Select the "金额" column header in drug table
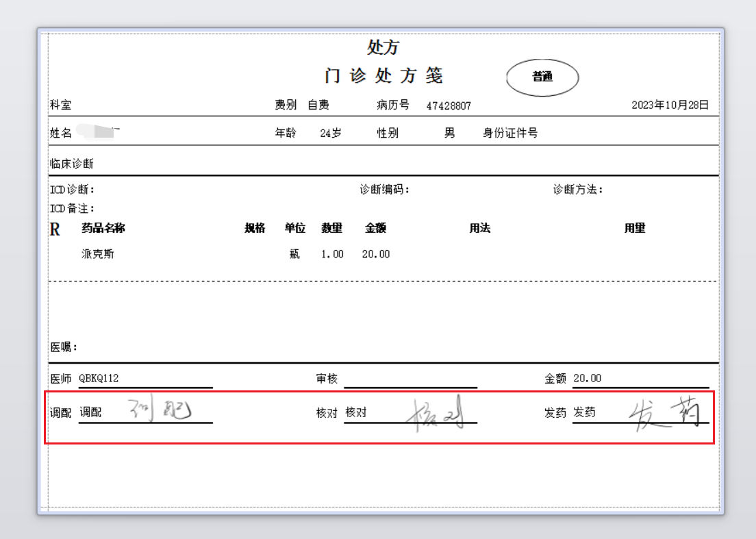This screenshot has height=539, width=756. tap(375, 228)
